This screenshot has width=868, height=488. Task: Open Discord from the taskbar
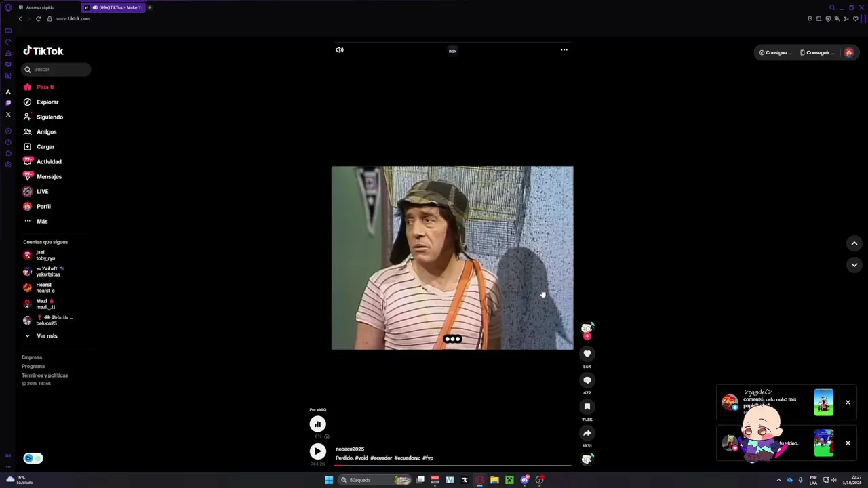(524, 480)
